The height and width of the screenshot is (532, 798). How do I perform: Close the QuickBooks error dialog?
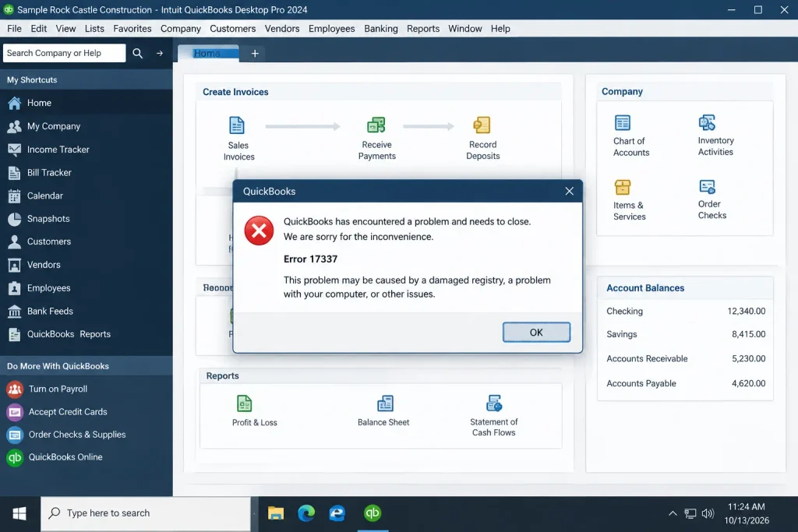[569, 192]
